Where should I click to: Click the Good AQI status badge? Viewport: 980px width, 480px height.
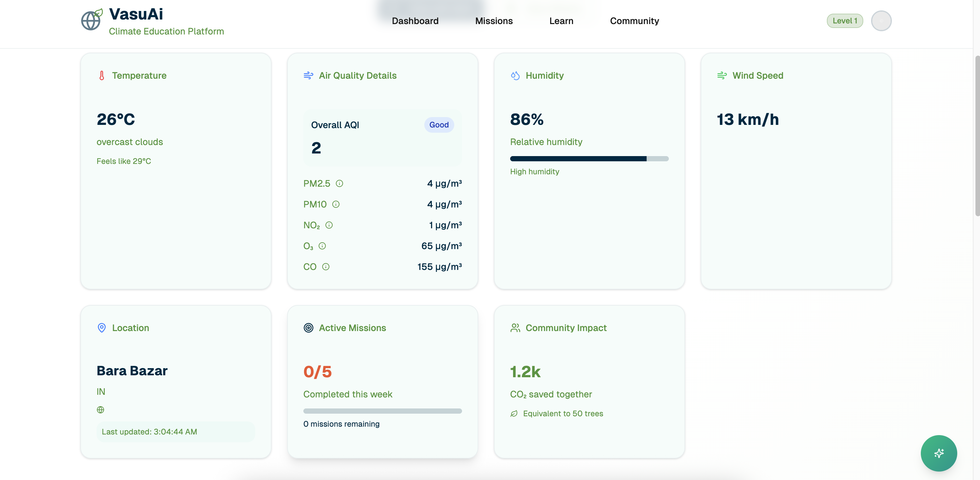pos(439,125)
